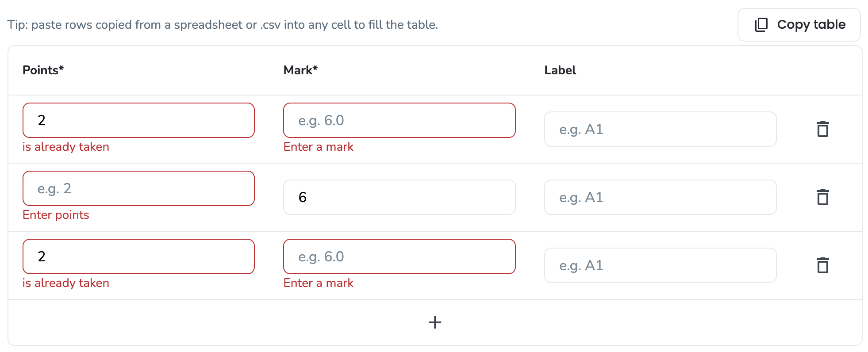Click the Copy table button text
This screenshot has height=352, width=868.
[811, 24]
